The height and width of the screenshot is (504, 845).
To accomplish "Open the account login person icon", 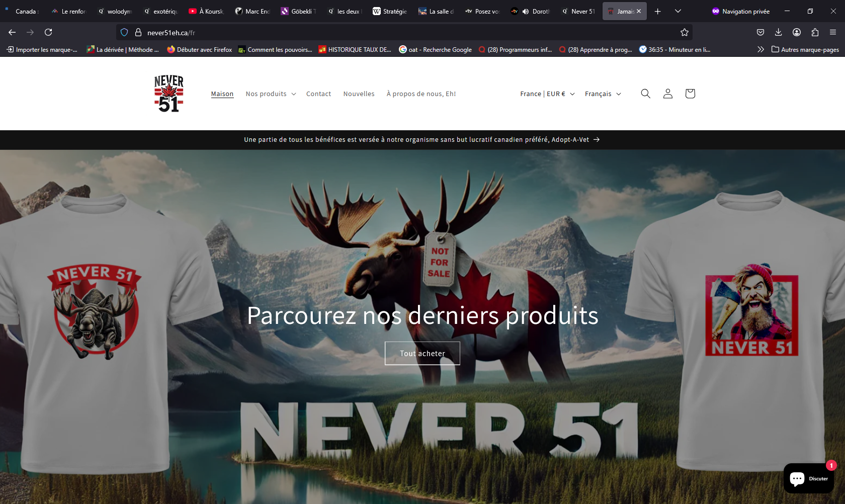I will 667,94.
